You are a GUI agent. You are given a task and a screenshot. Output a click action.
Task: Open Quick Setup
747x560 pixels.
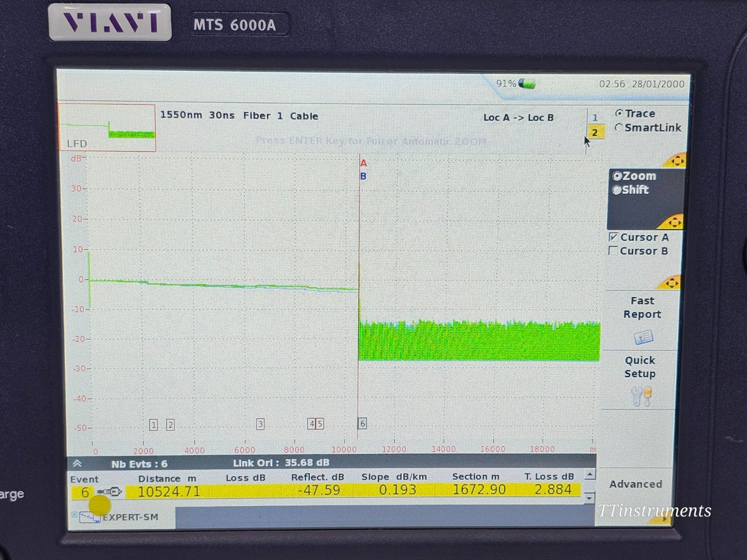(640, 367)
